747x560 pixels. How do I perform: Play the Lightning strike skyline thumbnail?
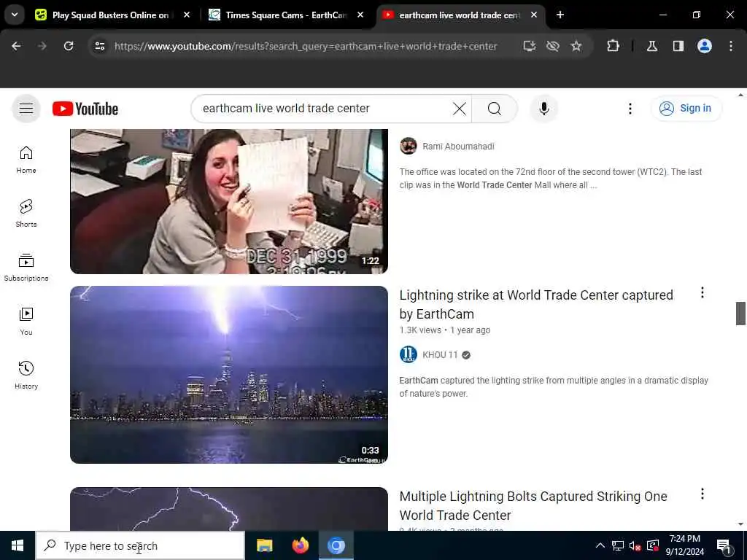(228, 375)
